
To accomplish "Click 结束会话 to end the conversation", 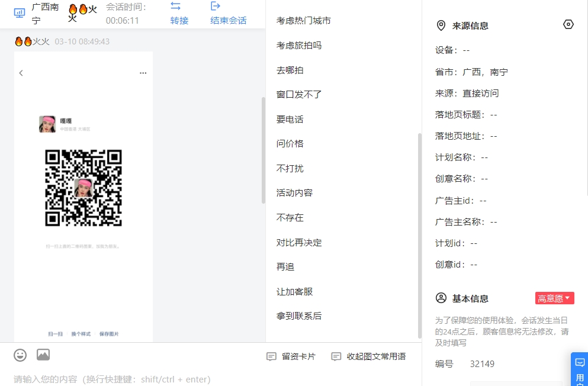I will coord(229,20).
